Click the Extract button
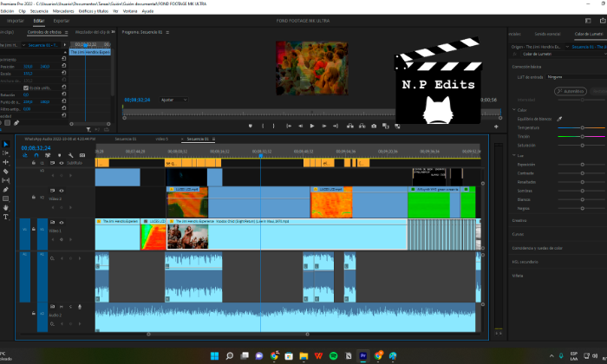 coord(362,127)
